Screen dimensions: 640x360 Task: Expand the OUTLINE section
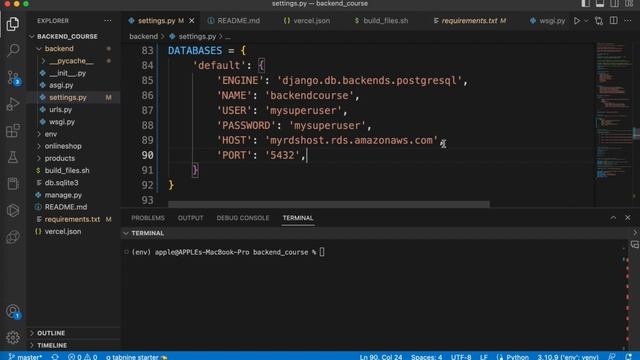click(51, 333)
